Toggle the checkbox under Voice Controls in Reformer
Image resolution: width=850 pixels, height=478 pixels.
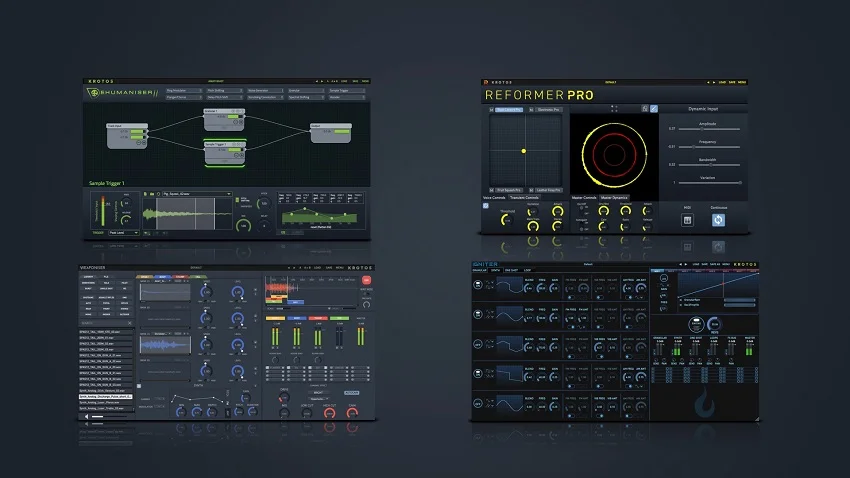pos(486,206)
